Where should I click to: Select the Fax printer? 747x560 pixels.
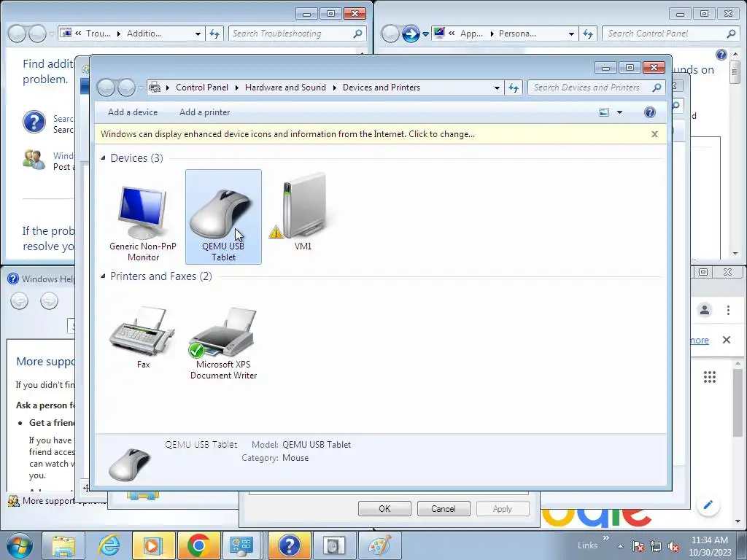tap(143, 337)
